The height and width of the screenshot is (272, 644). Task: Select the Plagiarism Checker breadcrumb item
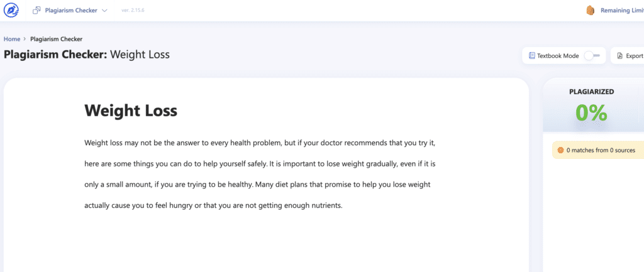click(56, 39)
